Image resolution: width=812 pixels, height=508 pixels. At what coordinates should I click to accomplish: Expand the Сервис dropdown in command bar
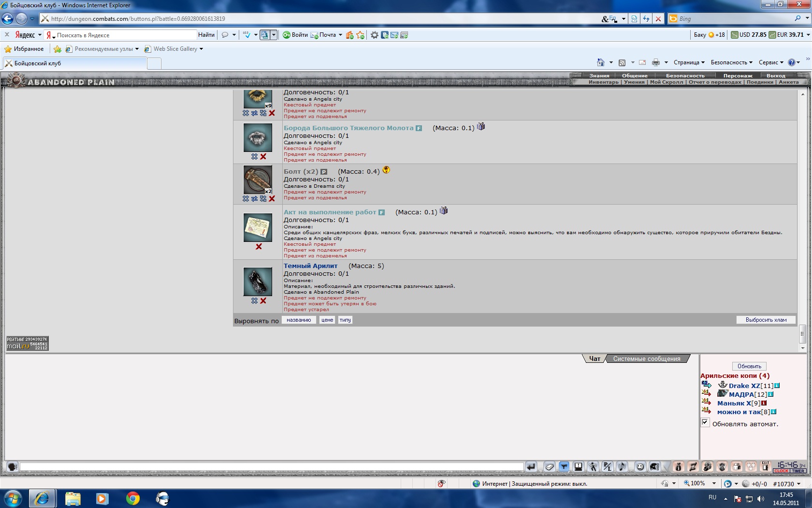pyautogui.click(x=770, y=62)
